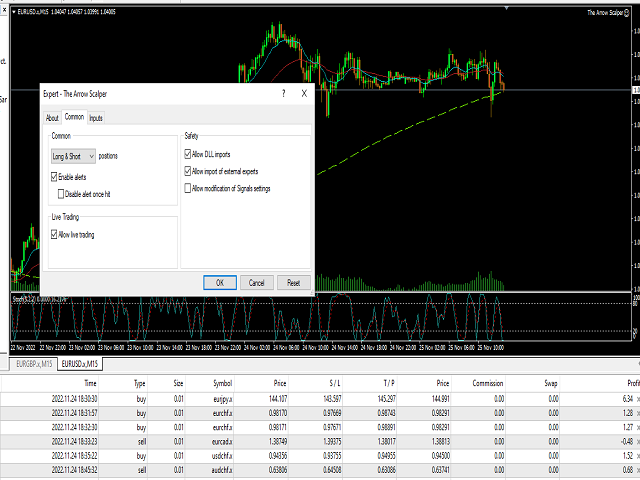
Task: Click the 1.38017 take profit value
Action: (385, 442)
